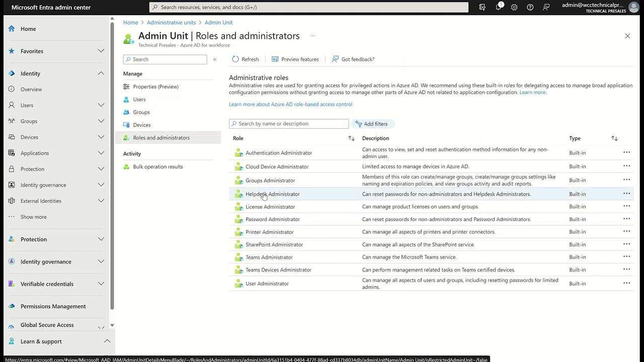Screen dimensions: 644x362
Task: Click the admin account avatar
Action: (633, 7)
